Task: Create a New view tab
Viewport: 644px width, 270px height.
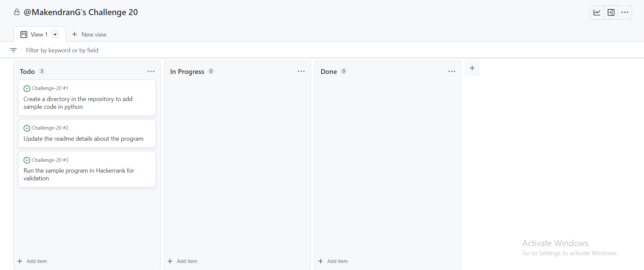Action: point(89,34)
